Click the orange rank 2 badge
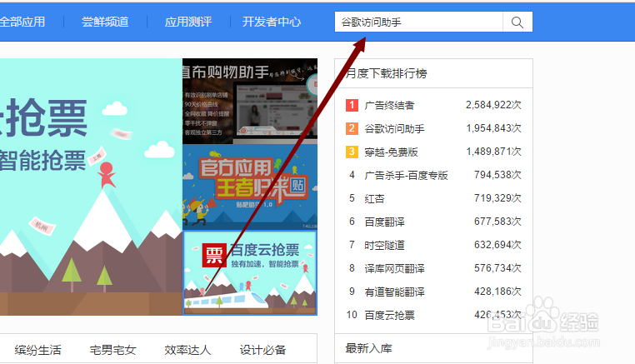 (352, 129)
